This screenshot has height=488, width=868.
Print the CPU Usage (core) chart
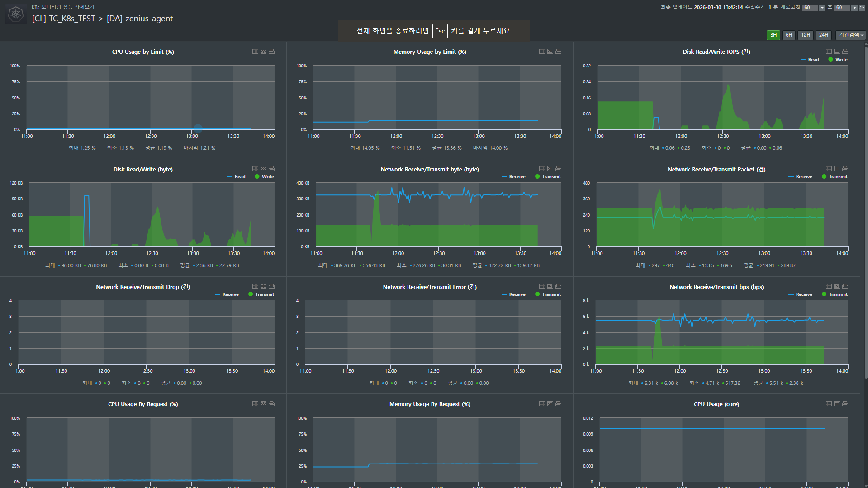(845, 404)
